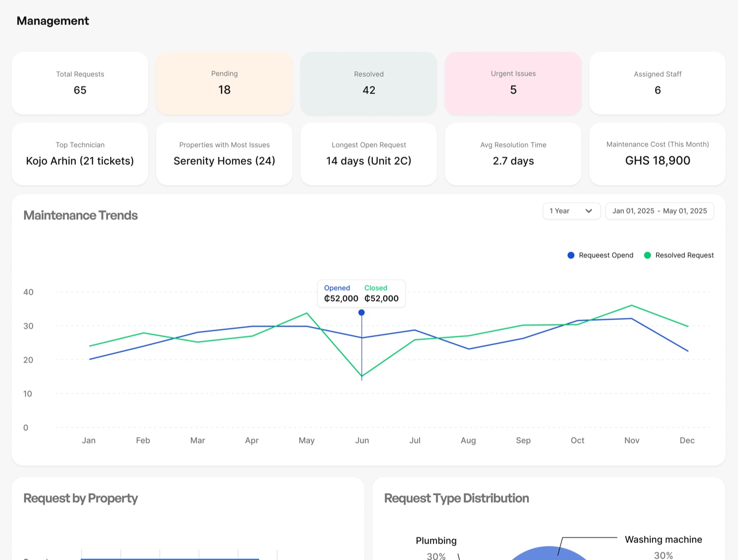The image size is (738, 560).
Task: Click the Plumbing label on the pie chart
Action: coord(436,541)
